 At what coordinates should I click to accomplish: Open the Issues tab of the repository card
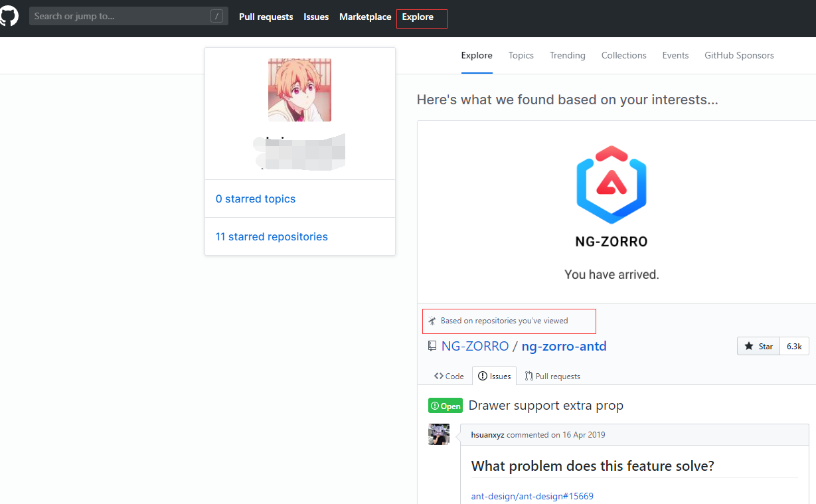495,376
